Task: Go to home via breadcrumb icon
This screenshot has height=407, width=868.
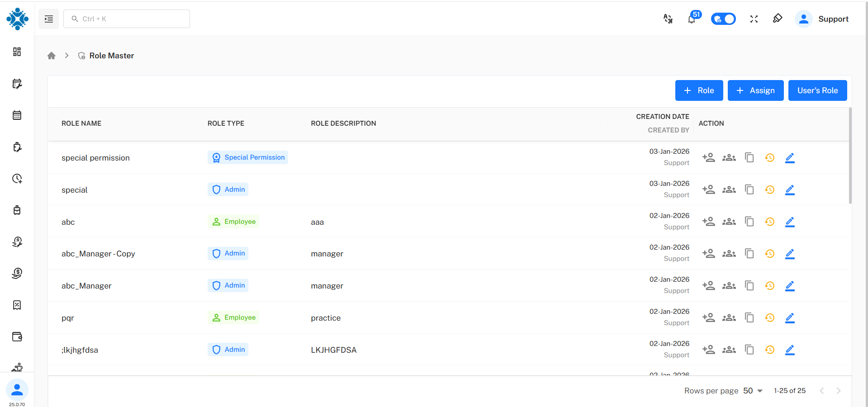Action: pyautogui.click(x=52, y=56)
